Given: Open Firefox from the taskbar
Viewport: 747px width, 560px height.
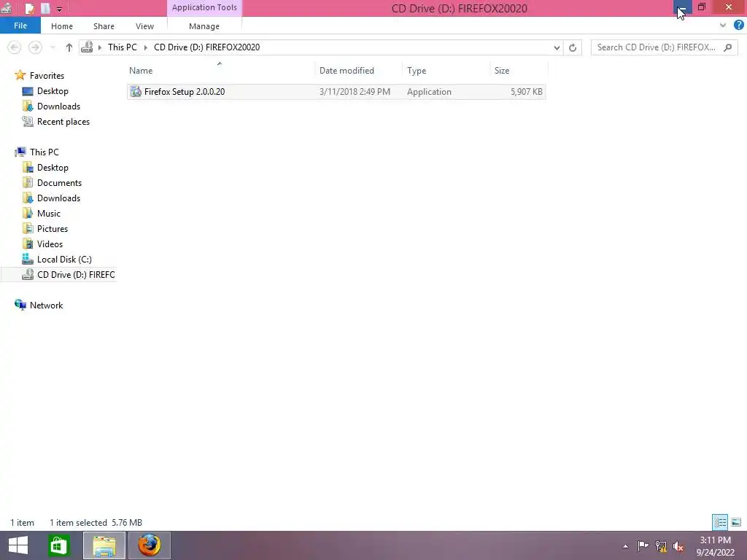Looking at the screenshot, I should pos(150,545).
